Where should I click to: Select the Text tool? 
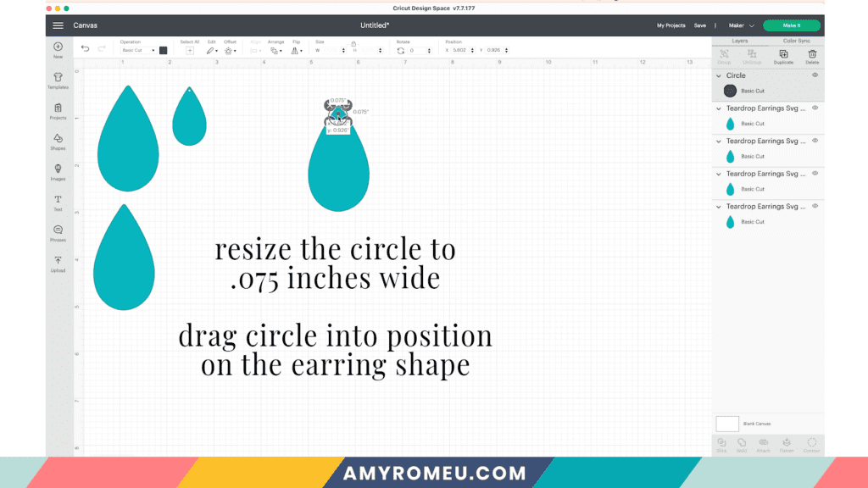pyautogui.click(x=58, y=202)
